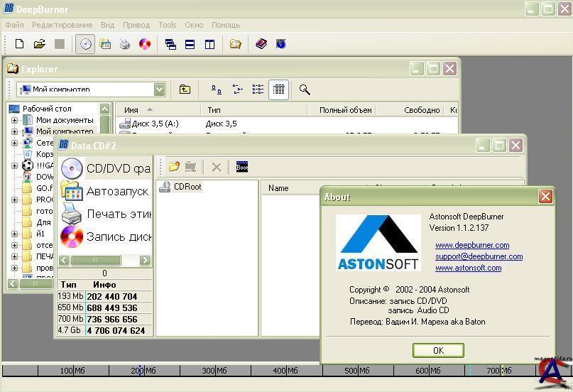Viewport: 573px width, 392px height.
Task: Click the magnifier search icon in Explorer
Action: [x=305, y=89]
